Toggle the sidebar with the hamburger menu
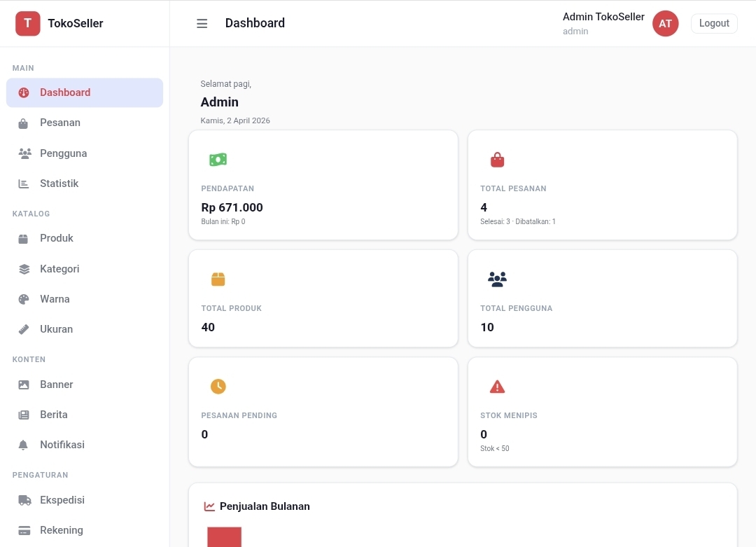Image resolution: width=756 pixels, height=547 pixels. 202,23
